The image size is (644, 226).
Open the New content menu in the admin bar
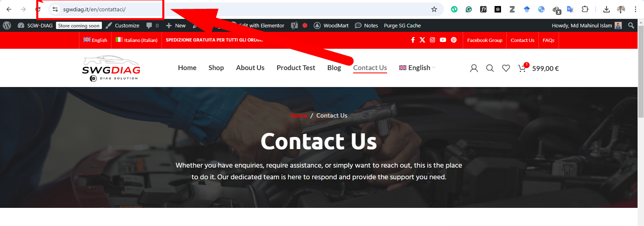176,25
